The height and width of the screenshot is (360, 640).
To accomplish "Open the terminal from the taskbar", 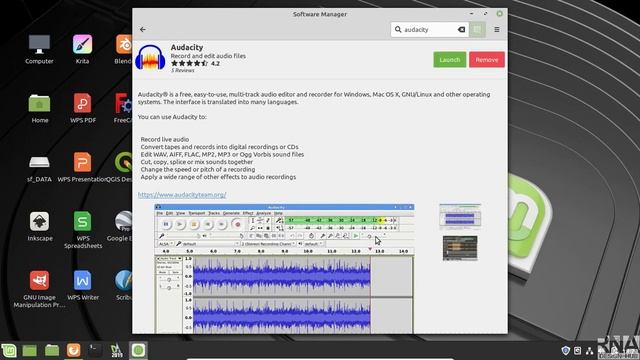I will click(95, 351).
